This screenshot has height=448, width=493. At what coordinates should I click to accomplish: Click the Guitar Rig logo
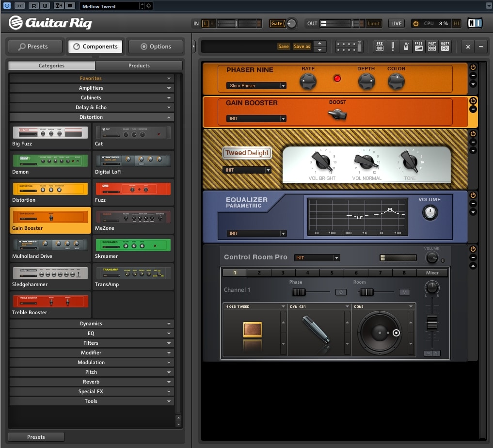50,23
